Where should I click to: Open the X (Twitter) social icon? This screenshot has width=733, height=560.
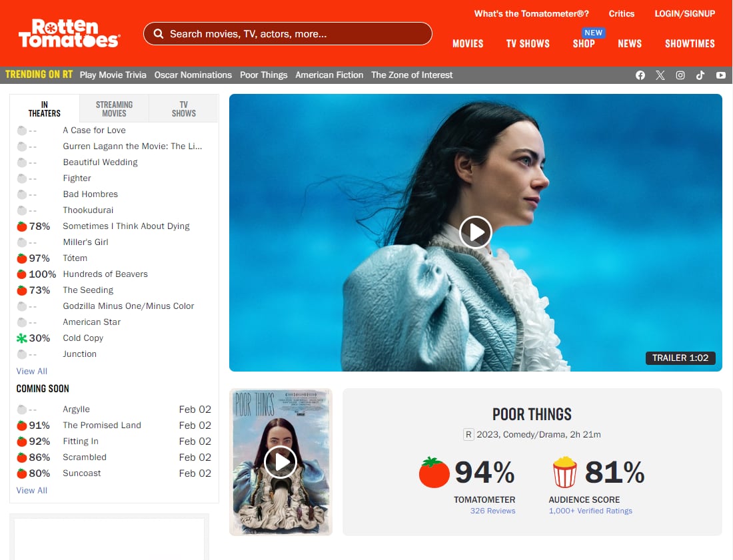(660, 75)
